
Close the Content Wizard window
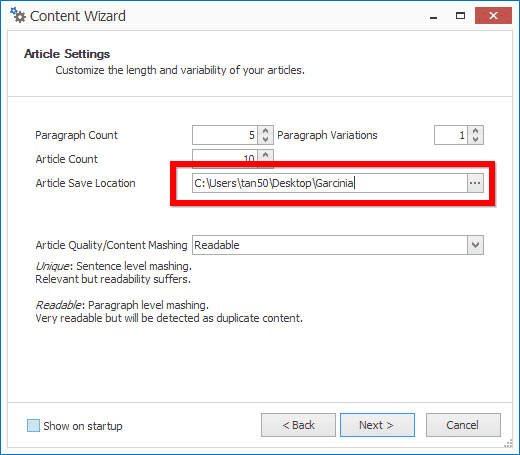point(493,16)
